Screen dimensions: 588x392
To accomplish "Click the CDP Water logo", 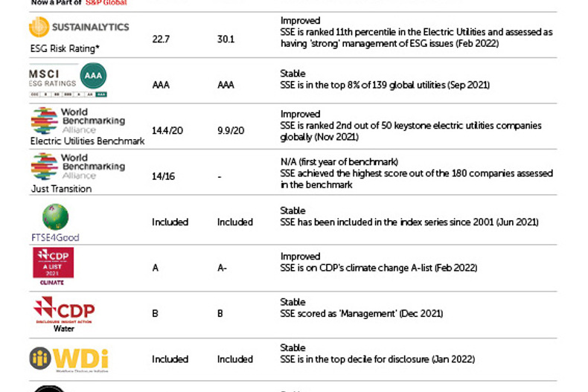I will pos(64,312).
